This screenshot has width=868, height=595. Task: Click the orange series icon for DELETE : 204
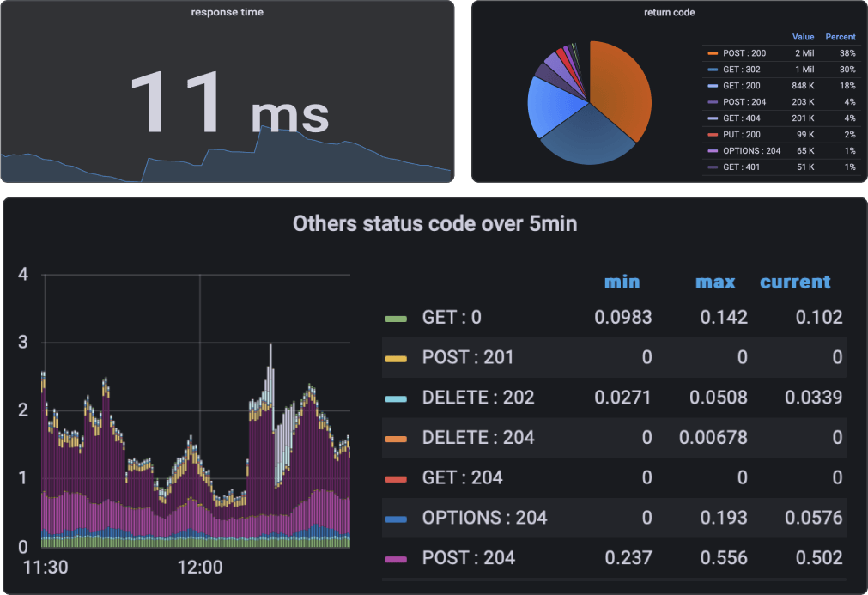click(395, 438)
